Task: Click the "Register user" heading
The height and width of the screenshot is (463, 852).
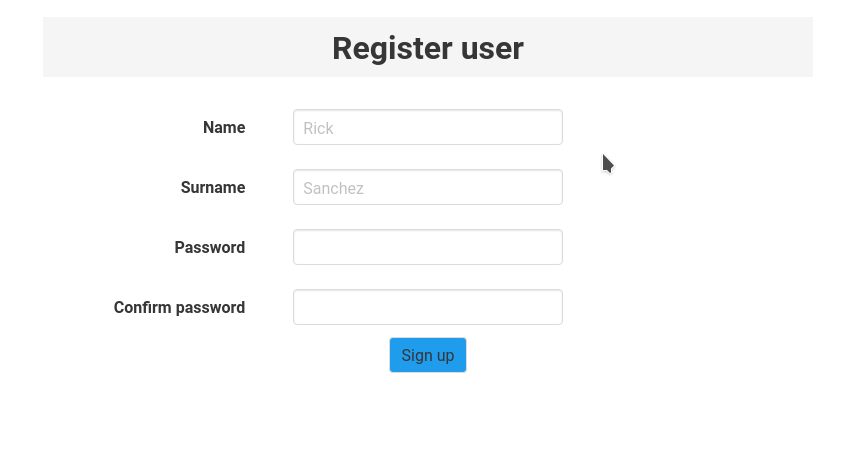Action: (427, 48)
